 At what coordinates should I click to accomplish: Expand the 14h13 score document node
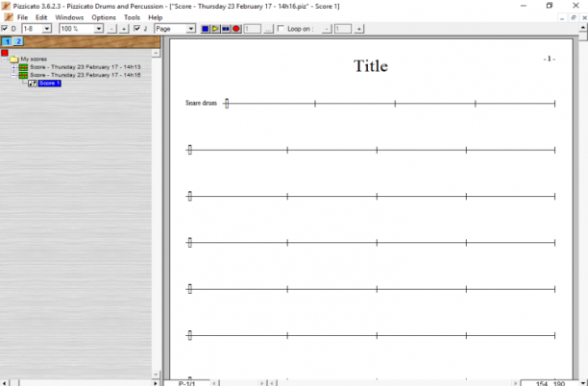13,67
